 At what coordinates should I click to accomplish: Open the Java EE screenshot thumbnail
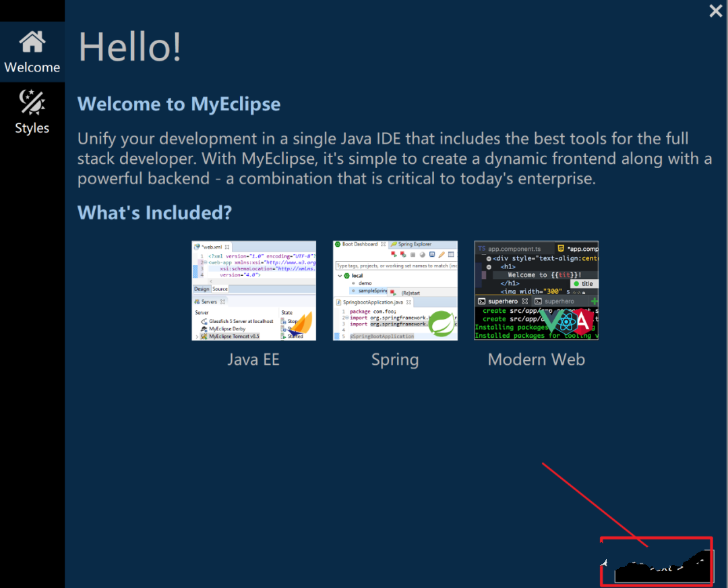coord(254,291)
